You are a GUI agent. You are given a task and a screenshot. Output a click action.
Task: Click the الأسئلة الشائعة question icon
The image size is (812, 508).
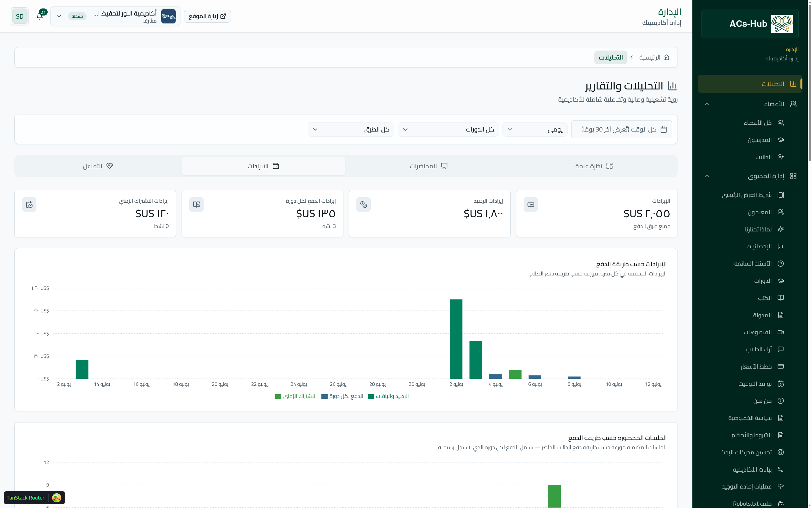point(780,263)
